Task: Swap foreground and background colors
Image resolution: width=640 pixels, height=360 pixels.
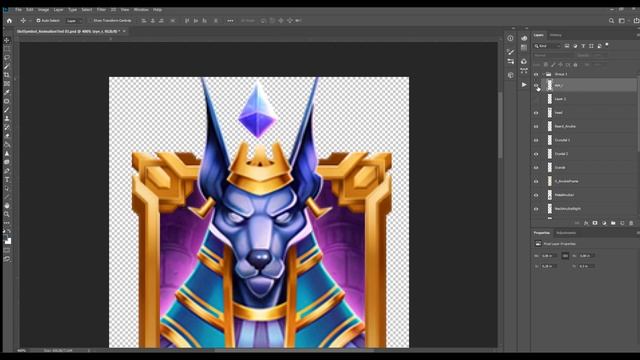Action: [9, 231]
